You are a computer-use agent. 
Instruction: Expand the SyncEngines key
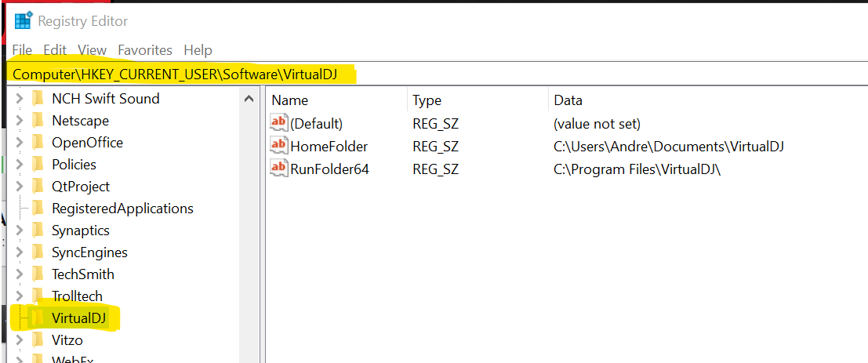point(20,252)
